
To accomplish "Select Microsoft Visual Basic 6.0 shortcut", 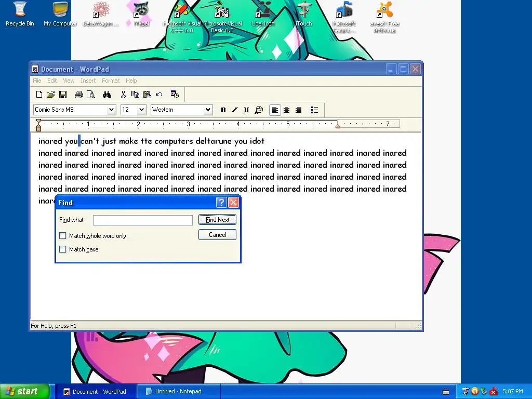I will point(222,17).
